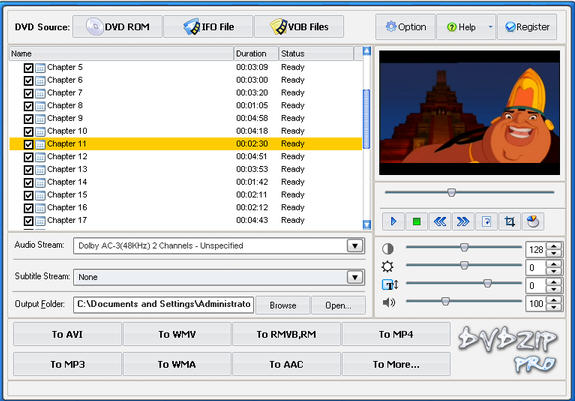Click the Output Folder path field
The image size is (575, 401).
tap(163, 305)
